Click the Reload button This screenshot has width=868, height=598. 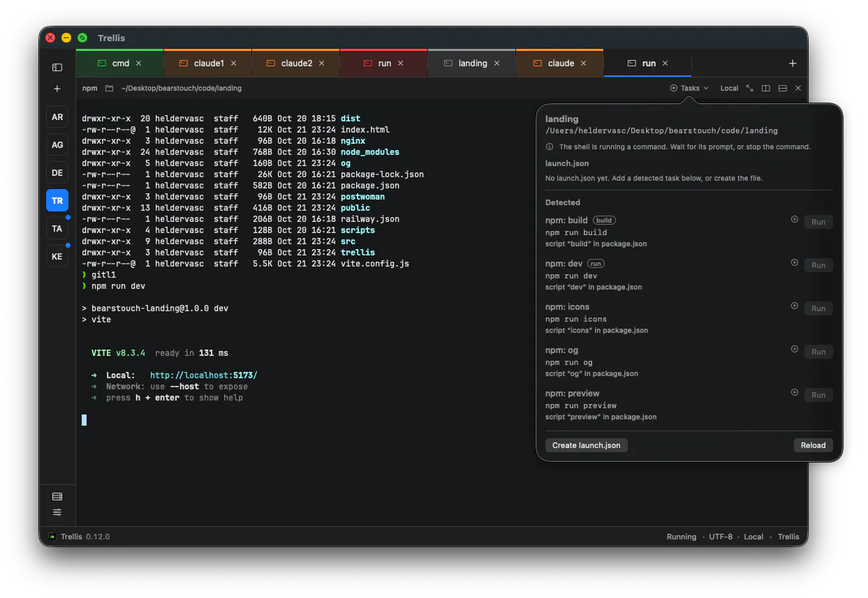click(x=813, y=445)
